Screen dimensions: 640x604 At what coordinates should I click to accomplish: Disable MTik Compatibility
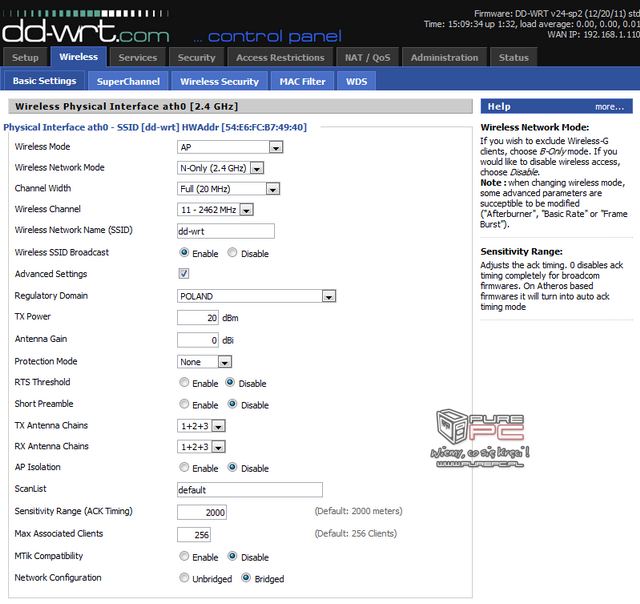click(232, 556)
